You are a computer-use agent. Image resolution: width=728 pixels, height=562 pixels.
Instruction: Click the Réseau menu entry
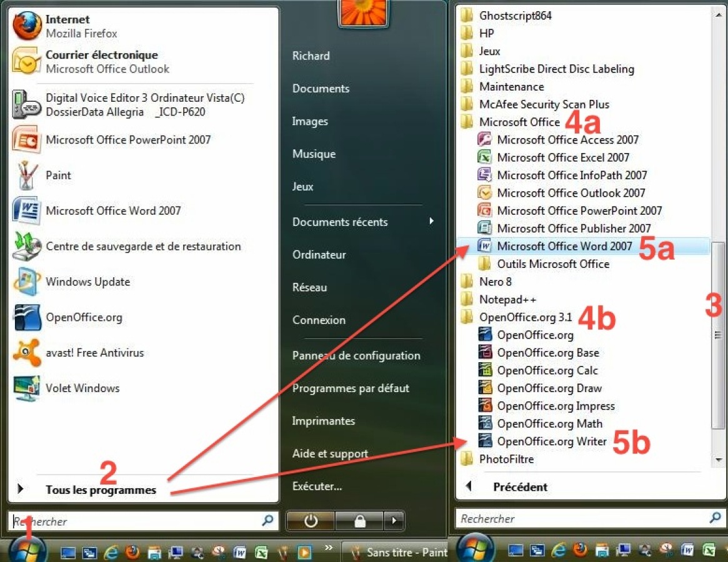310,287
